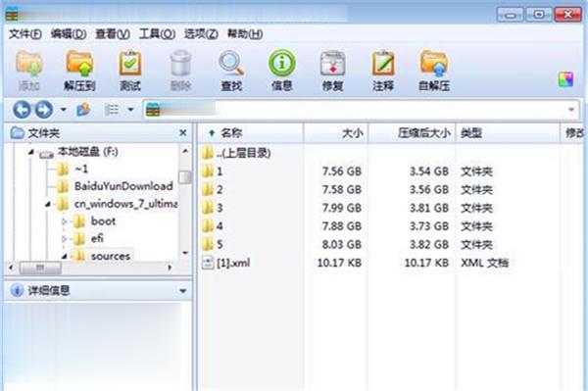The image size is (588, 391).
Task: Click the Delete (删除) trash icon
Action: click(x=180, y=64)
